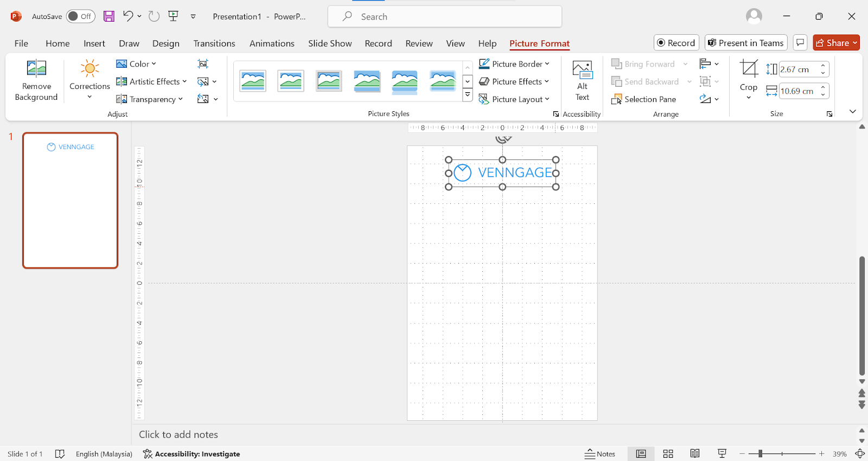Viewport: 868px width, 461px height.
Task: Expand Picture Styles gallery More arrow
Action: [468, 95]
